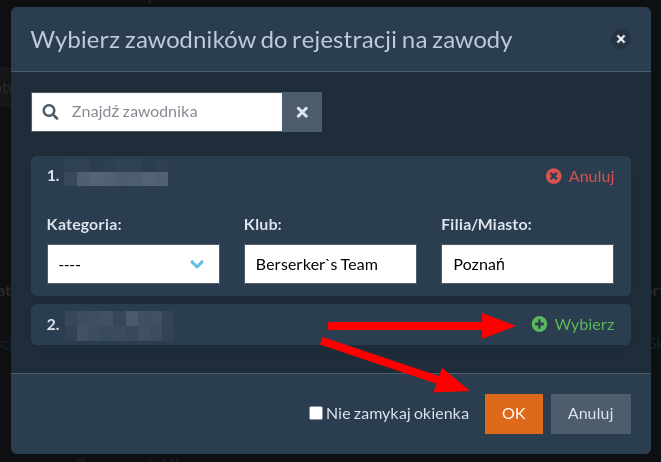Viewport: 661px width, 462px height.
Task: Click the red cancel icon for competitor 1
Action: coord(554,176)
